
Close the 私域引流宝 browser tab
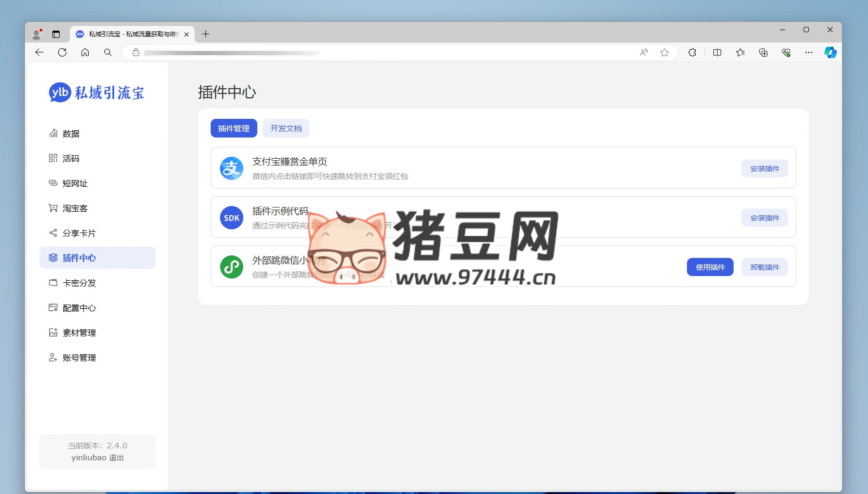coord(186,34)
